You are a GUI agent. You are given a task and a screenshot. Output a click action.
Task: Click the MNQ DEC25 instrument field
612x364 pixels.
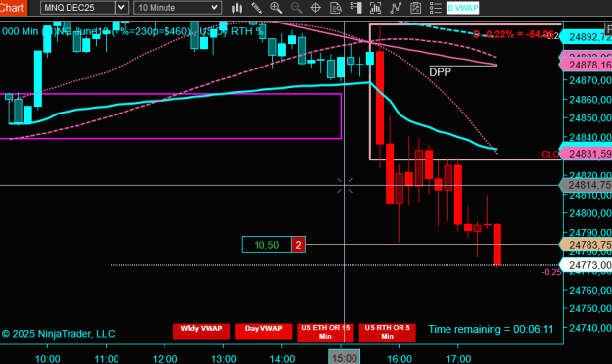tap(77, 8)
